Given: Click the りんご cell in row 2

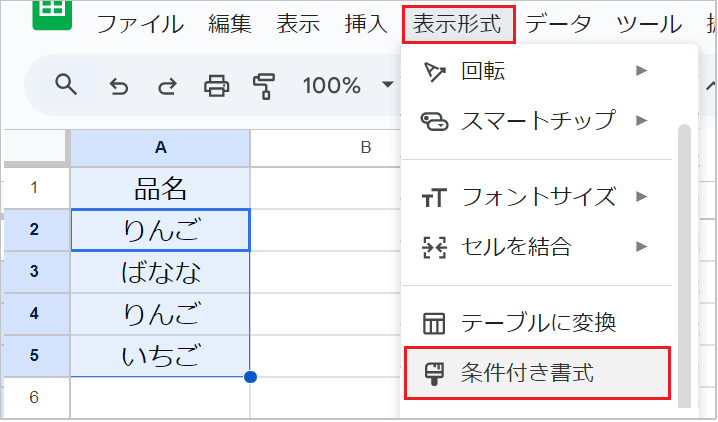Looking at the screenshot, I should (x=160, y=230).
